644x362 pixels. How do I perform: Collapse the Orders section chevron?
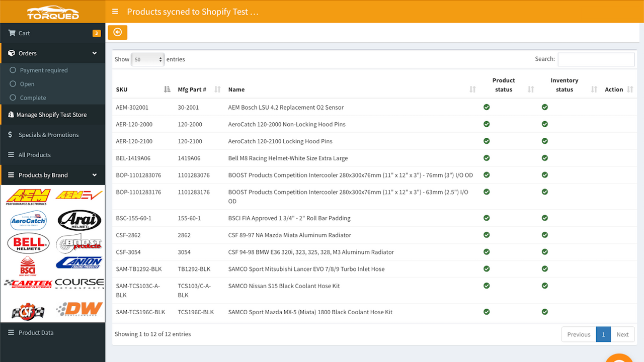tap(95, 53)
